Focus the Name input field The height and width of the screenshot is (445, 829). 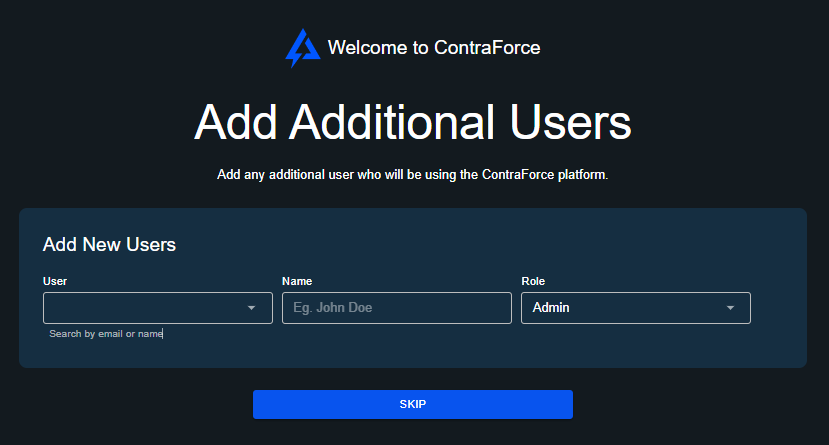tap(397, 308)
